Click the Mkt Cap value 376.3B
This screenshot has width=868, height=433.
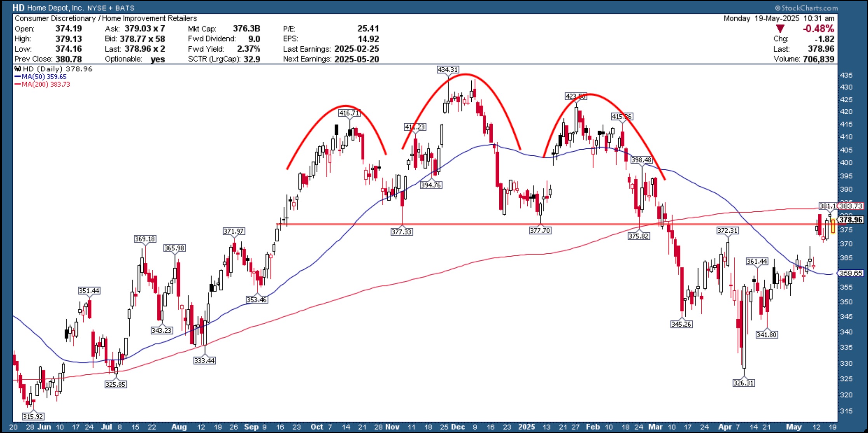tap(246, 28)
